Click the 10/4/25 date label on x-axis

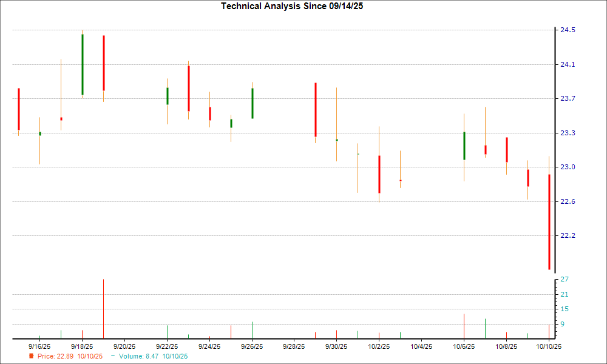[422, 346]
